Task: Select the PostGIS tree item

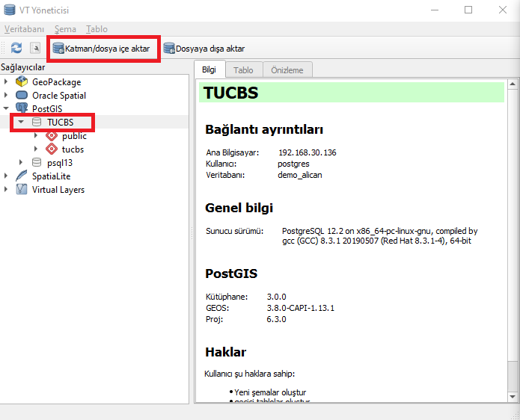Action: [x=47, y=108]
